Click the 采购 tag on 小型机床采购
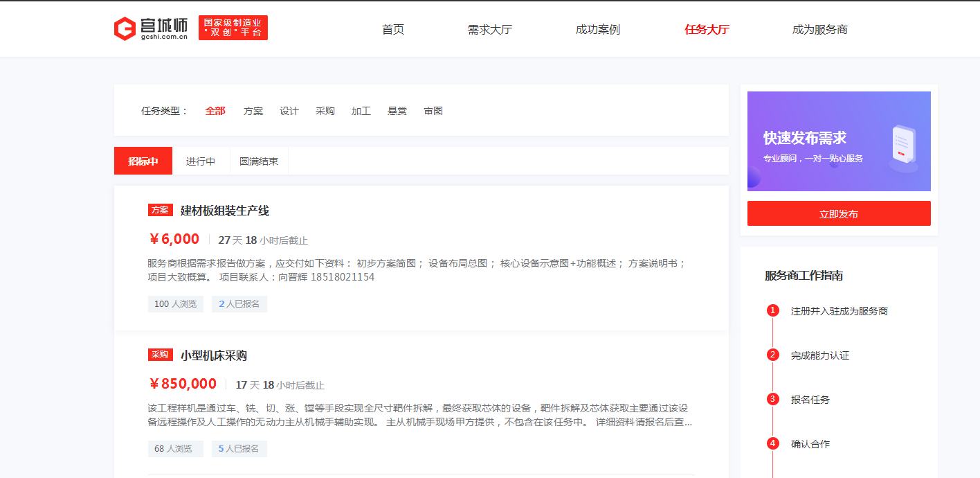This screenshot has height=478, width=980. coord(161,355)
